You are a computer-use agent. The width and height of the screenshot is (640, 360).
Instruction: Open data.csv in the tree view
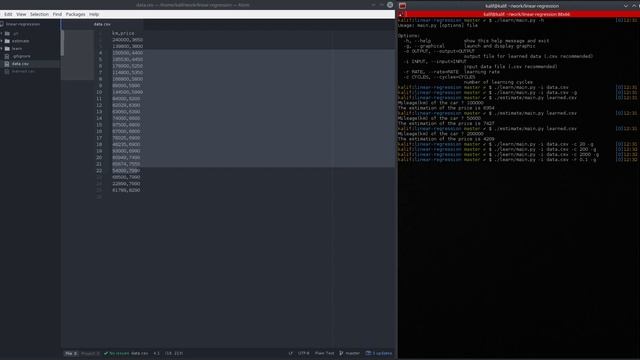[20, 64]
